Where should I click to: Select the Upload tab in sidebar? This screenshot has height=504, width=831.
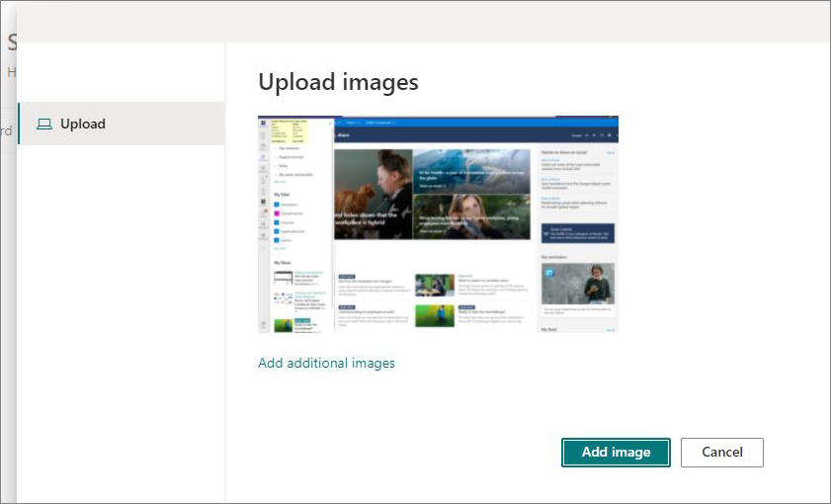coord(122,124)
